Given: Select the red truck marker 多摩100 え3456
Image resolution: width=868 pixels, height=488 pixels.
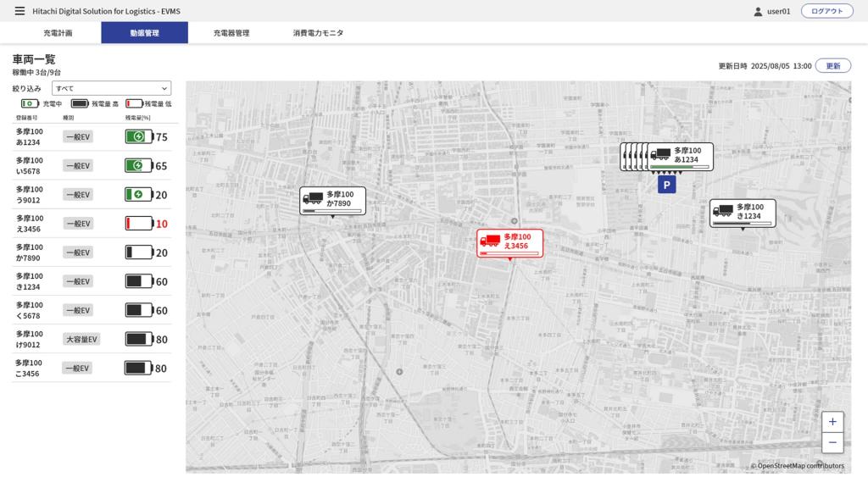Looking at the screenshot, I should click(509, 242).
